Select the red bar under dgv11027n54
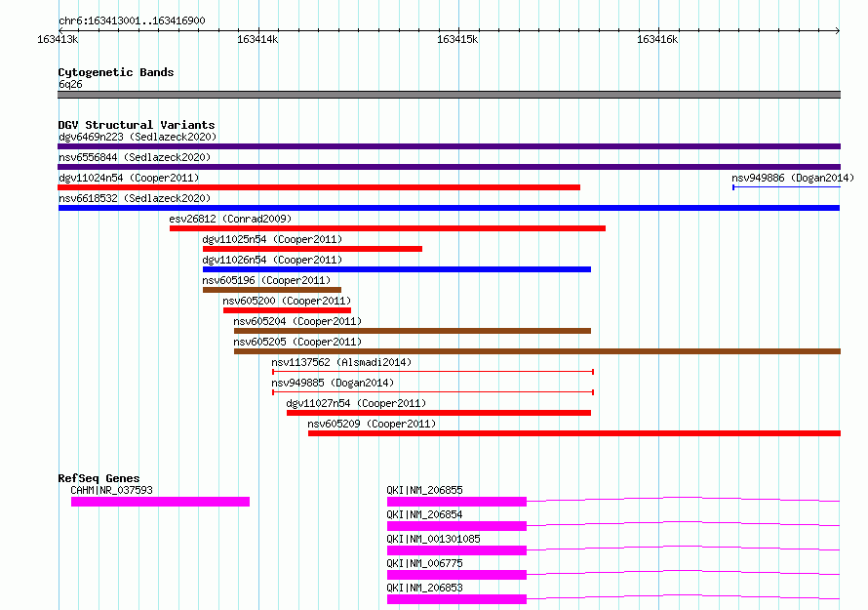Image resolution: width=868 pixels, height=610 pixels. [439, 413]
